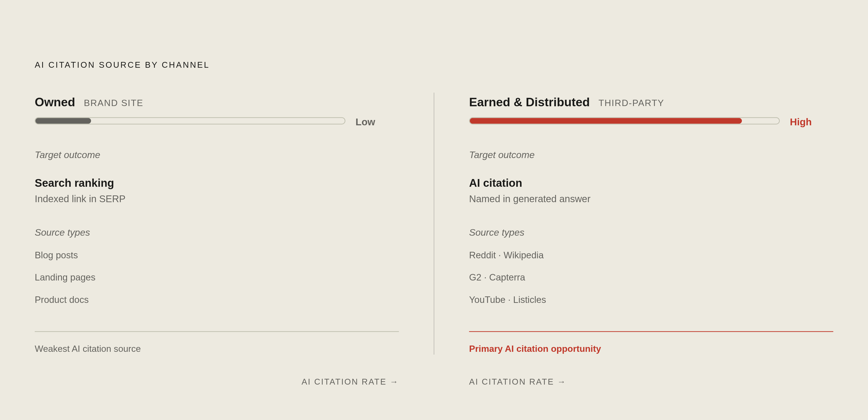
Task: Click 'Weakest AI citation source' caption
Action: (x=88, y=349)
